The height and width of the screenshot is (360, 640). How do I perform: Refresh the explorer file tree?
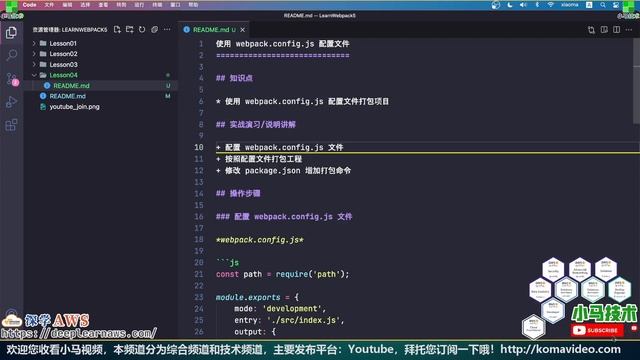click(142, 29)
